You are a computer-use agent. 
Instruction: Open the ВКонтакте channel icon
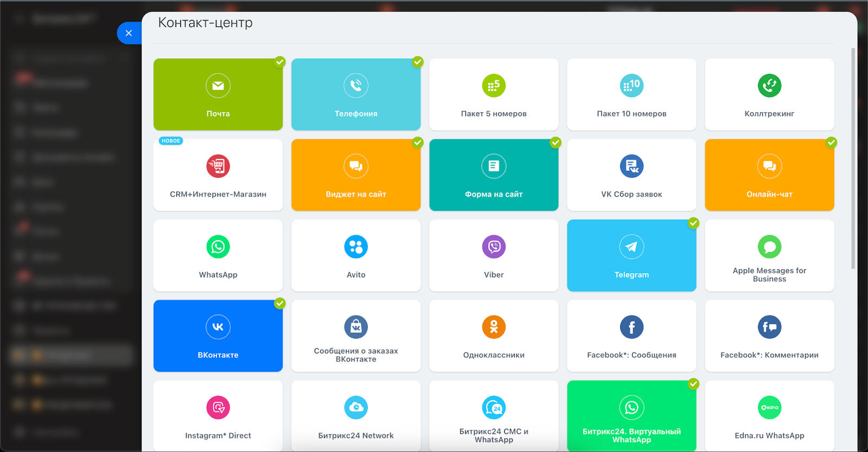tap(218, 327)
